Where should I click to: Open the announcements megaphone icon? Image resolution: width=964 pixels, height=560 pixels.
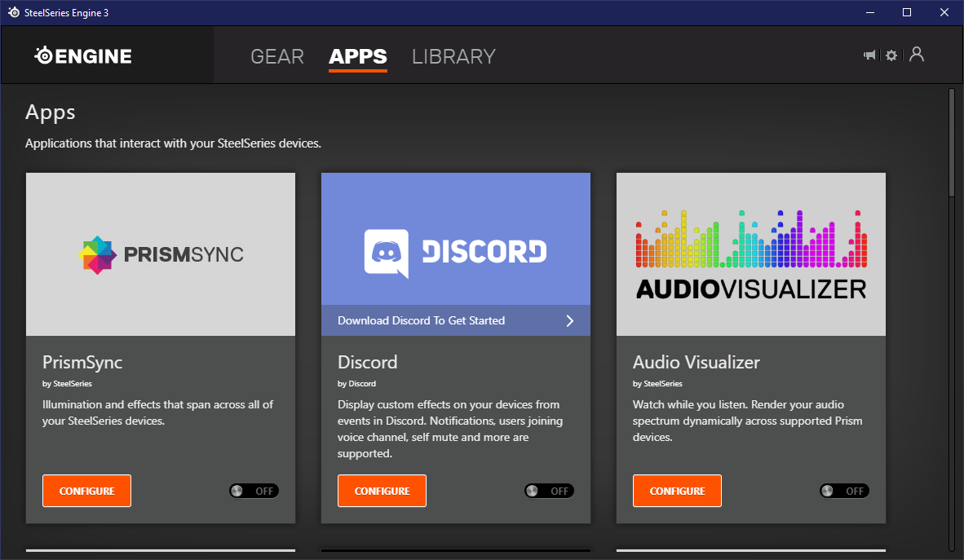[869, 55]
